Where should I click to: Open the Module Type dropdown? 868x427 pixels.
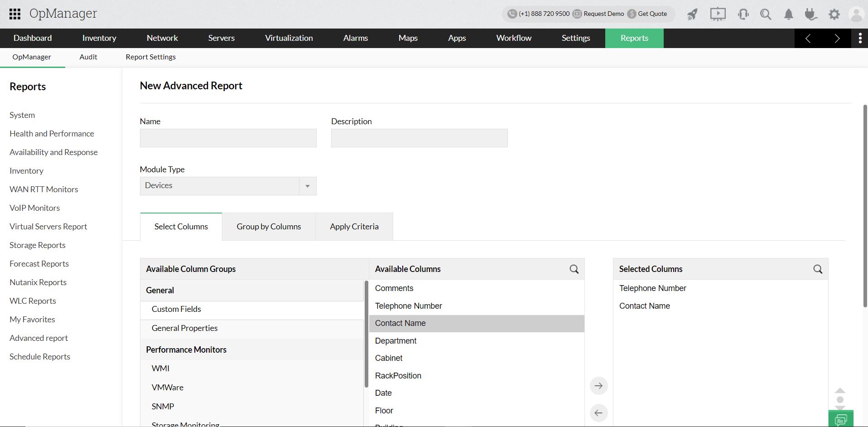(228, 186)
